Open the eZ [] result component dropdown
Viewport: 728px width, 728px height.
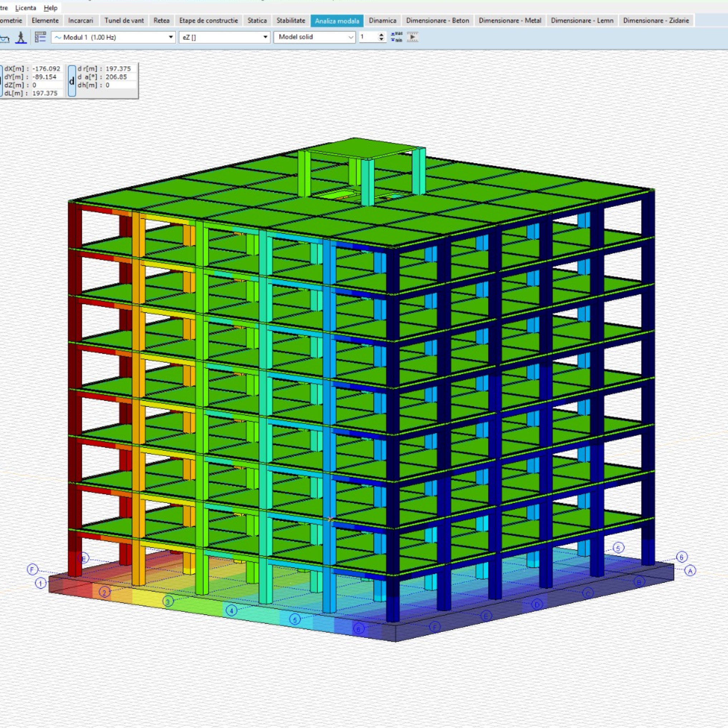265,37
